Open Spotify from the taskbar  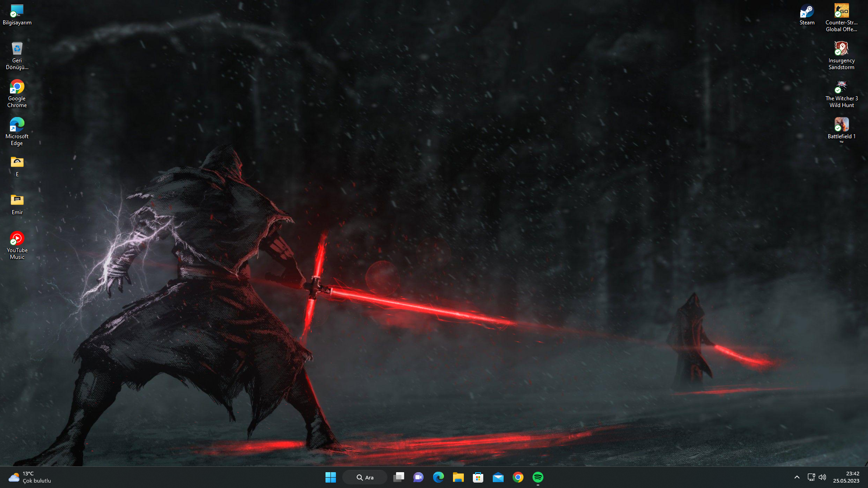[x=538, y=477]
